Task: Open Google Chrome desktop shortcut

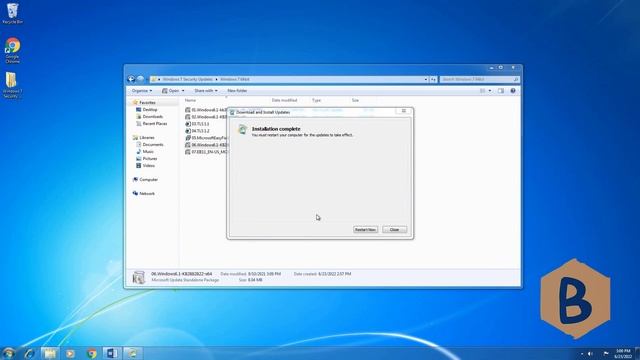Action: (x=12, y=51)
